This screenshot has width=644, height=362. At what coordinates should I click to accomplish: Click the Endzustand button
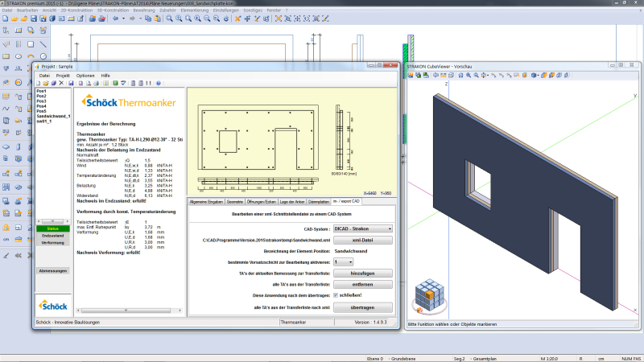pos(53,236)
